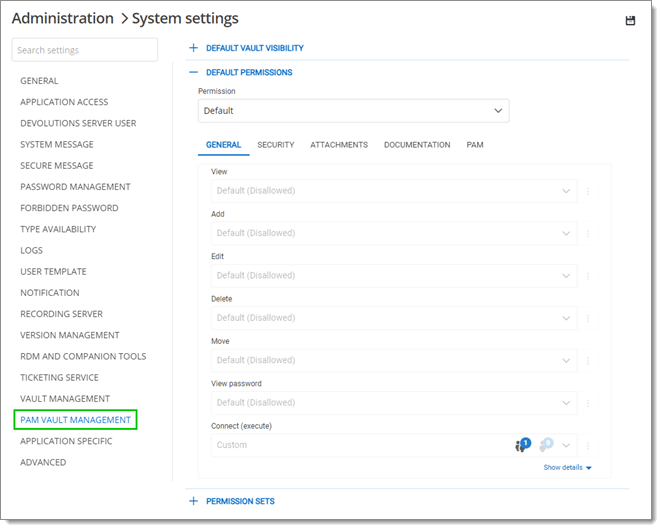Open User Template settings
The width and height of the screenshot is (662, 530).
(53, 272)
